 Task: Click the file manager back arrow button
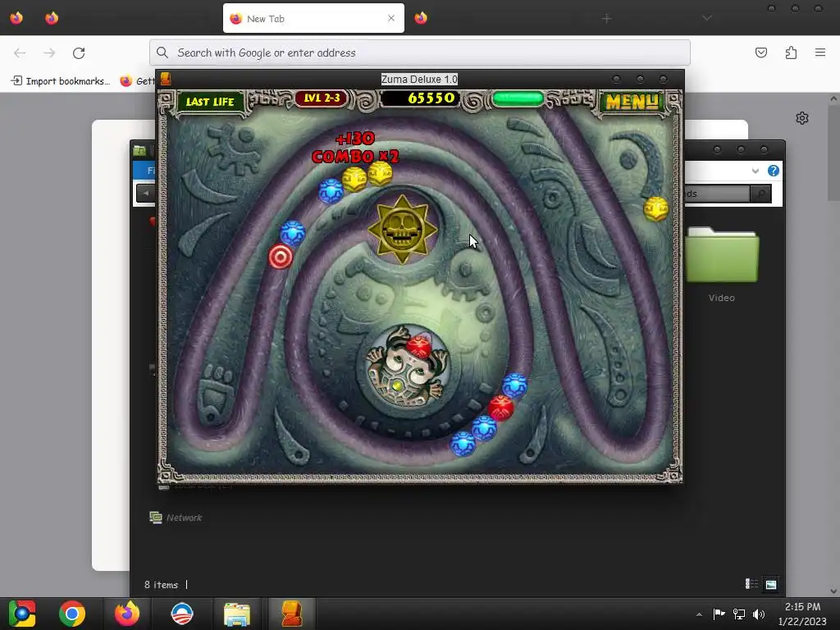pos(145,194)
